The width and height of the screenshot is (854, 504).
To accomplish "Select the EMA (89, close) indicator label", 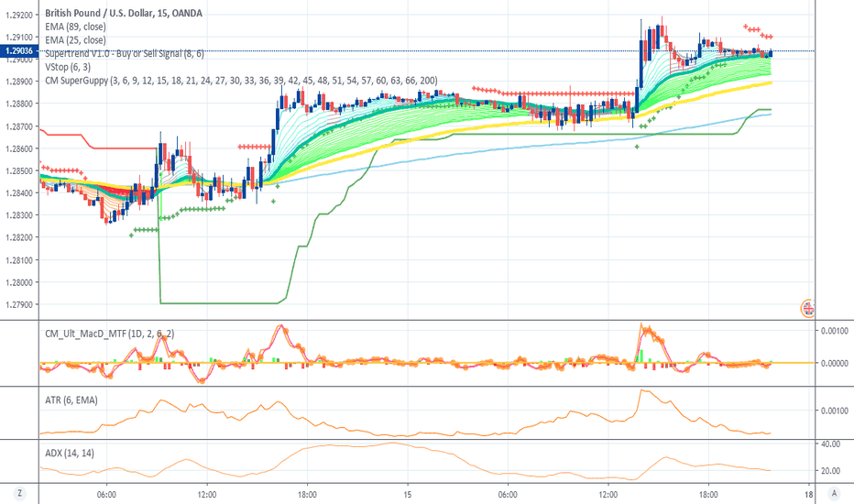I will (x=75, y=27).
